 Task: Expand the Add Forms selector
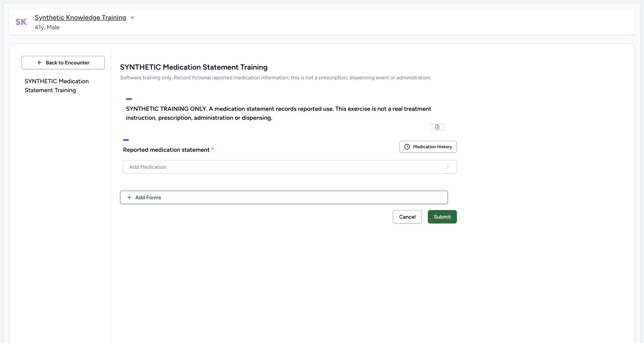pos(284,197)
